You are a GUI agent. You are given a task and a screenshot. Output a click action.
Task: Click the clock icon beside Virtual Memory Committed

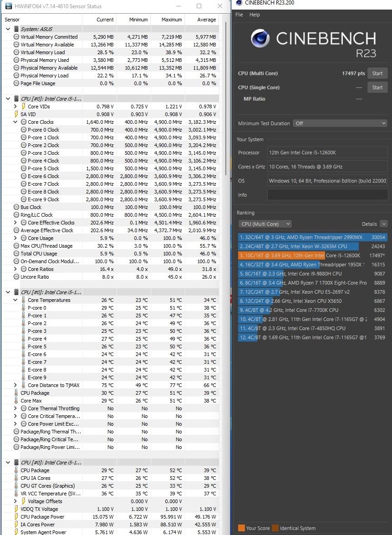[x=16, y=37]
